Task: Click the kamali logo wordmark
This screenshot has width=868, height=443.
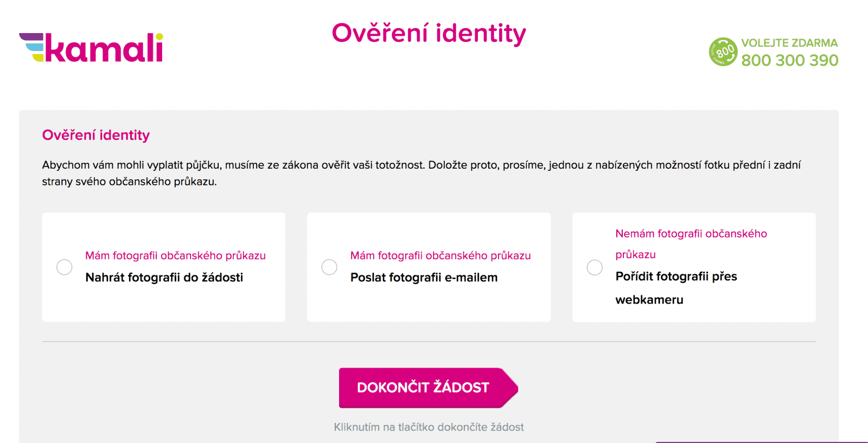Action: pyautogui.click(x=104, y=49)
